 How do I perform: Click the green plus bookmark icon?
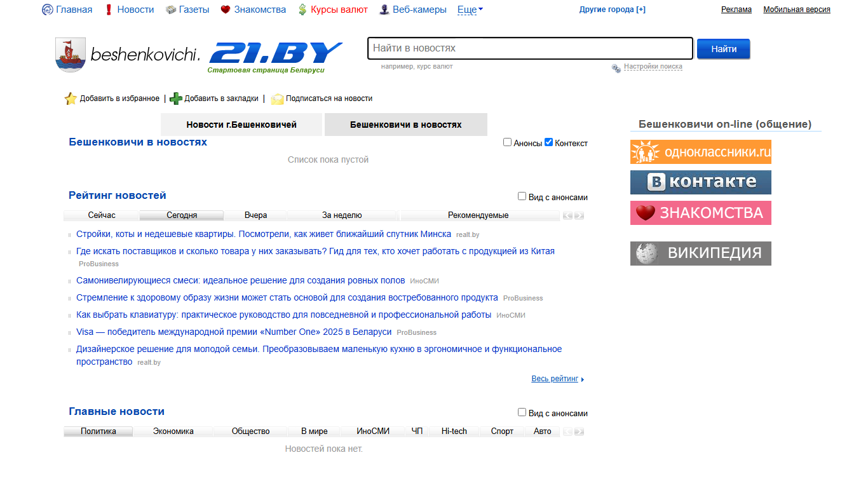[x=176, y=98]
